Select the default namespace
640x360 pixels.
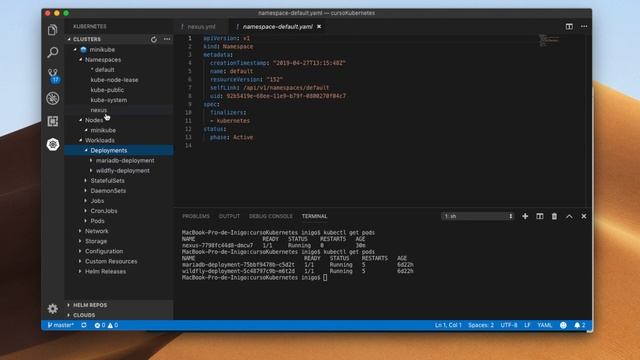pos(104,70)
